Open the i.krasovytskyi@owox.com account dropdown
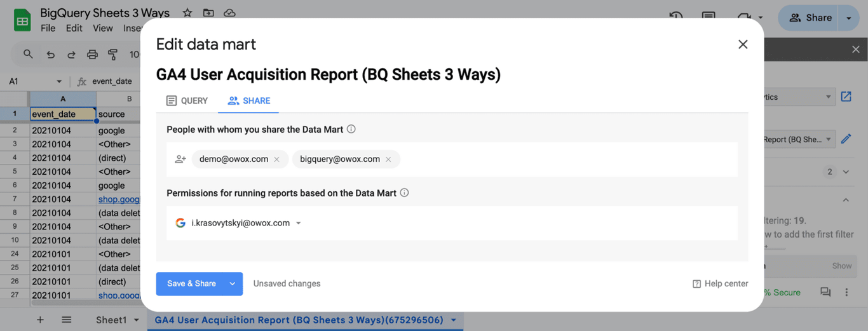868x331 pixels. point(299,223)
